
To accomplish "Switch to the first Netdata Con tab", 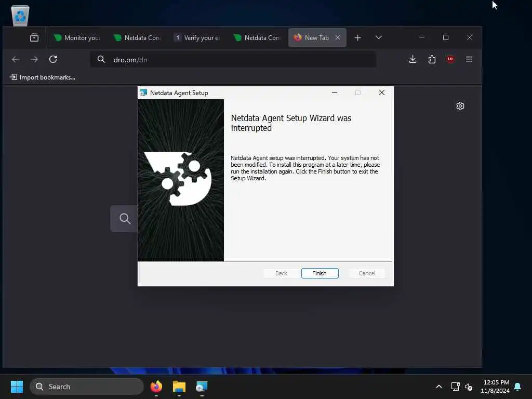I will pos(138,37).
